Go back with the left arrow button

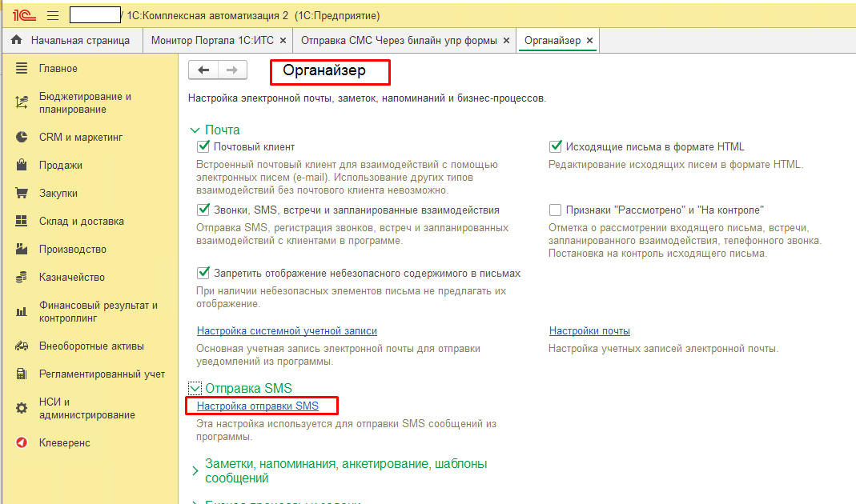[x=203, y=70]
